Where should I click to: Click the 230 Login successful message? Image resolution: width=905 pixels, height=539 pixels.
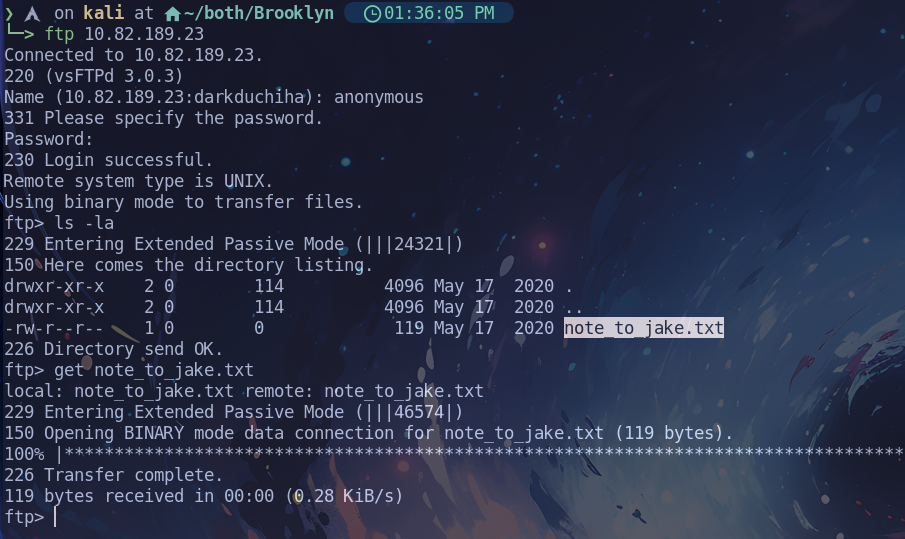coord(108,160)
